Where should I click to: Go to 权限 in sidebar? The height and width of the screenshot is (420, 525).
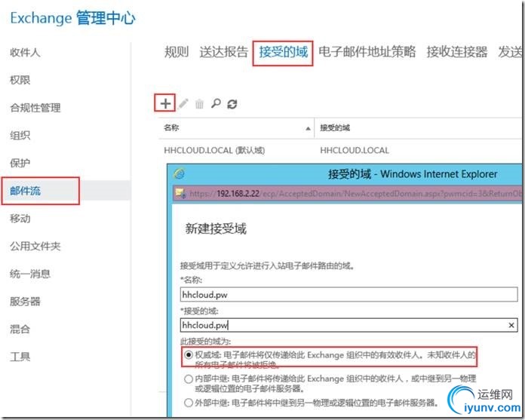tap(20, 80)
